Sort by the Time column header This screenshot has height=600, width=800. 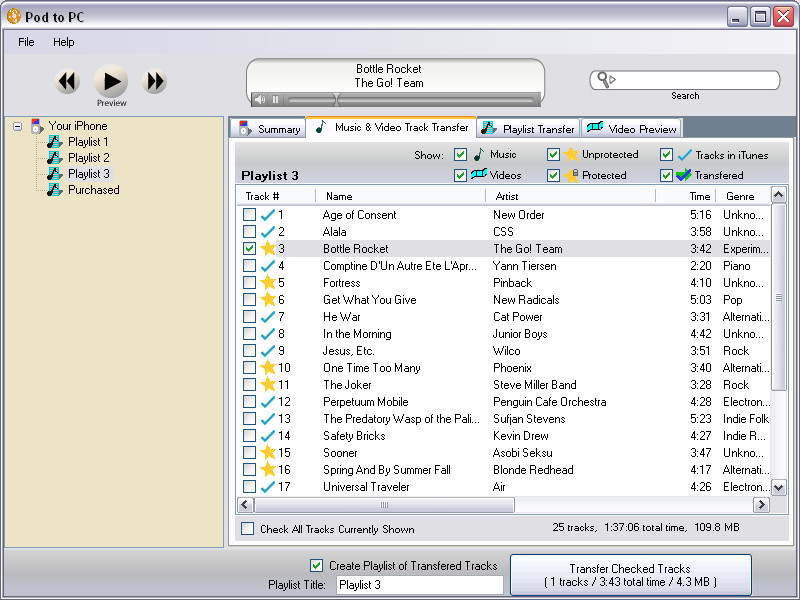coord(686,196)
